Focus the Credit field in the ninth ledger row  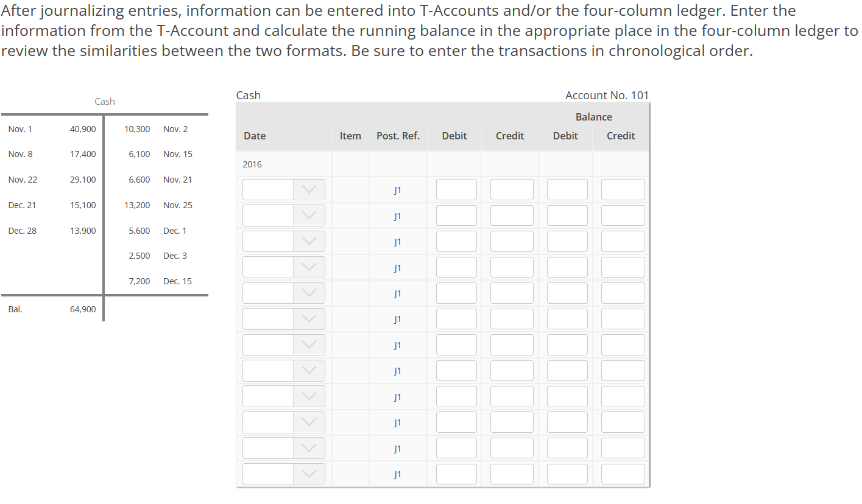pyautogui.click(x=512, y=396)
